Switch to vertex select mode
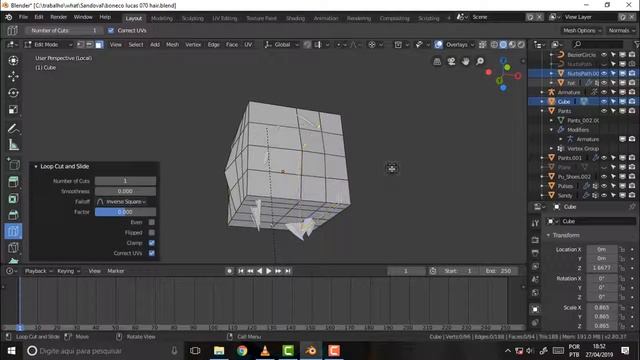 [80, 44]
